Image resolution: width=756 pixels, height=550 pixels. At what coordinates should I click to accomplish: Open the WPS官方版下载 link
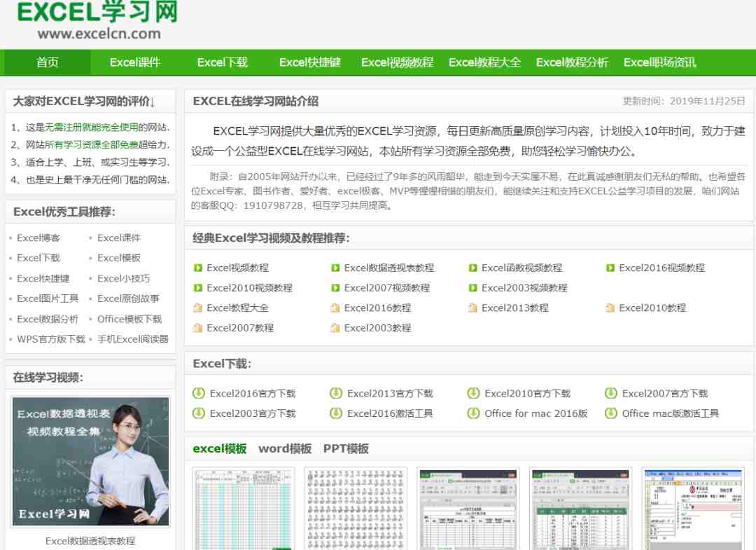tap(51, 339)
